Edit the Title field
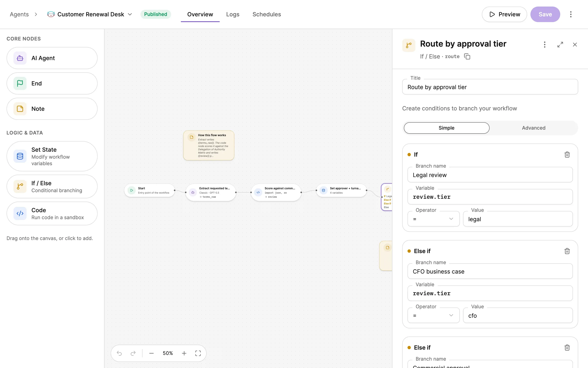 click(x=490, y=87)
